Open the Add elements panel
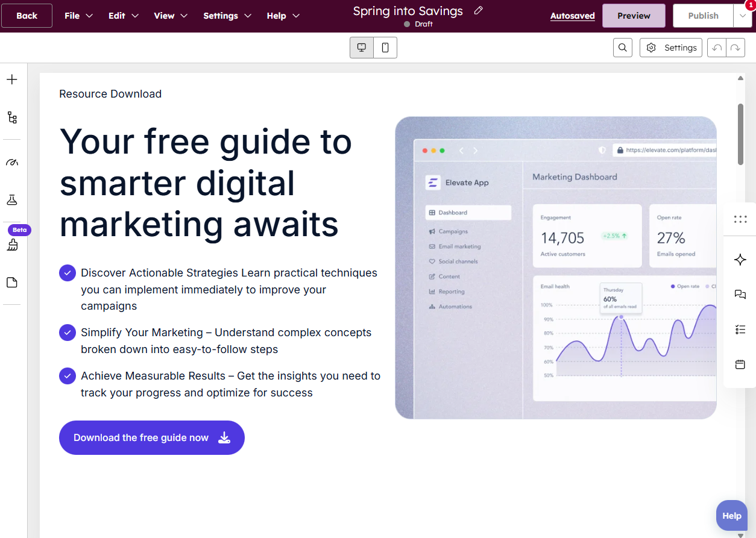Screen dimensions: 756x538 pos(11,79)
